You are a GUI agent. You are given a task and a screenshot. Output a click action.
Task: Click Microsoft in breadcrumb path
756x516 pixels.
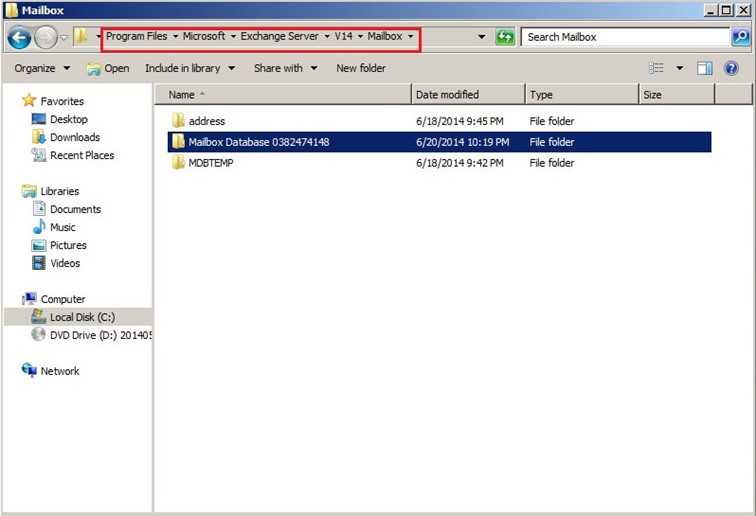[x=203, y=36]
